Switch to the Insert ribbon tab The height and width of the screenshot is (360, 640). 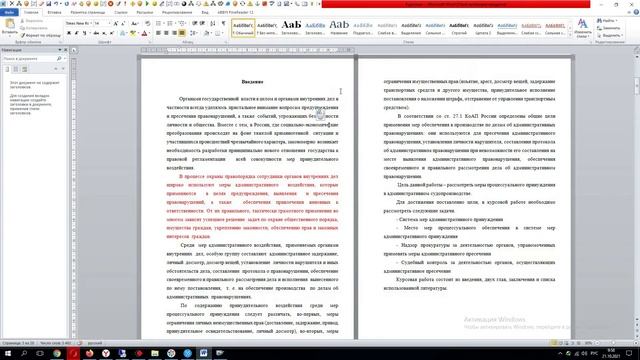[x=54, y=13]
